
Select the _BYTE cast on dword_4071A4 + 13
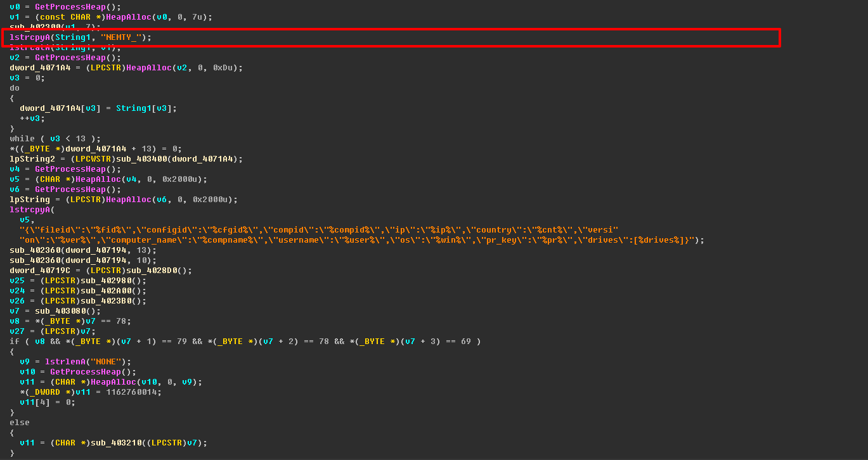(x=37, y=149)
